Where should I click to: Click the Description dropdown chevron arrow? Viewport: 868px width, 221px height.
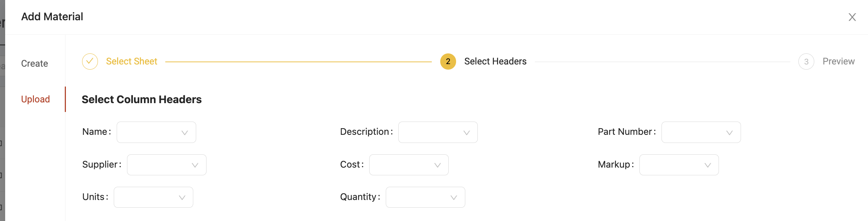pyautogui.click(x=466, y=133)
